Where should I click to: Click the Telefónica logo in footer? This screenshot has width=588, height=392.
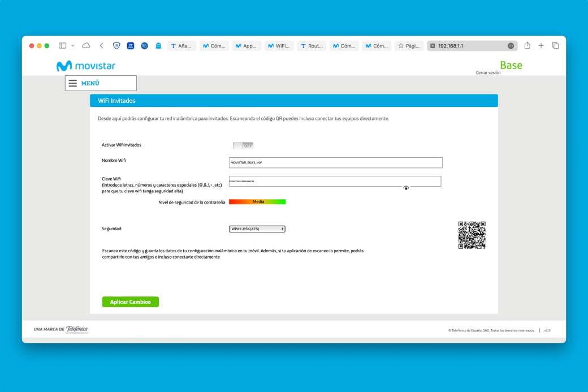point(76,329)
